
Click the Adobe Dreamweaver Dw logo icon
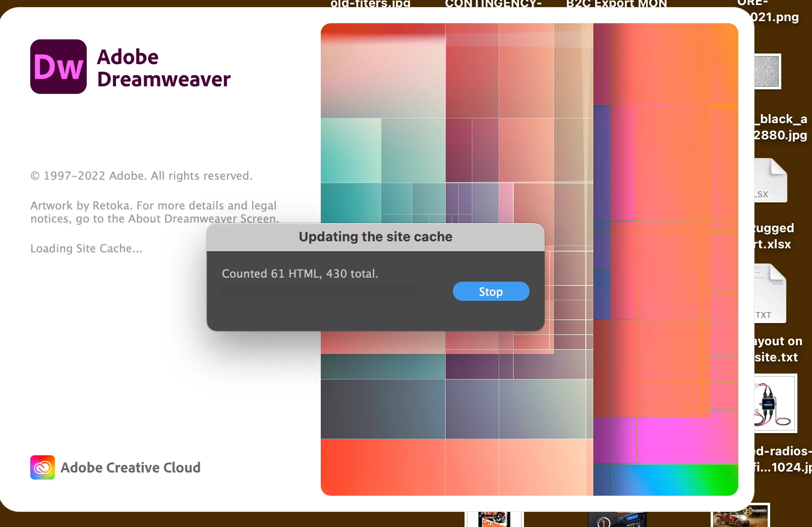(59, 67)
